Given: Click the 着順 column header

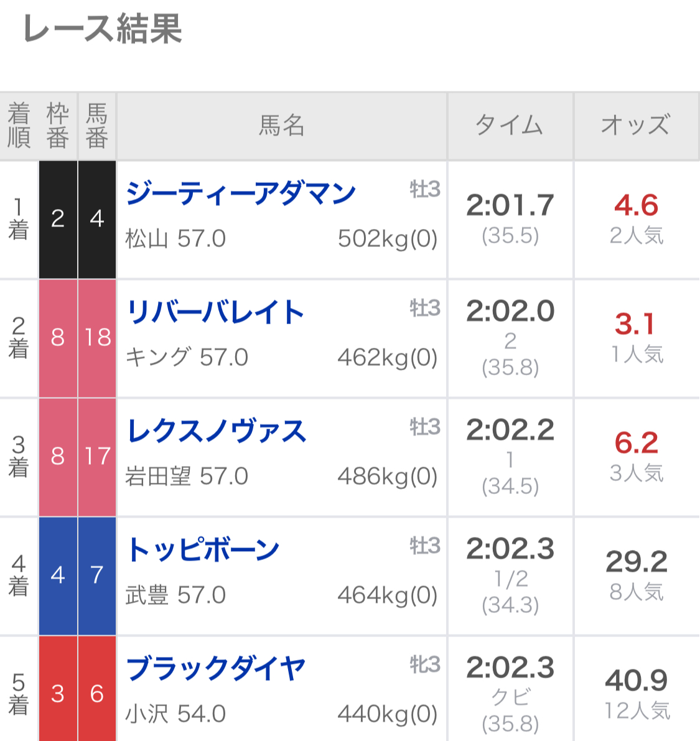Looking at the screenshot, I should (19, 126).
